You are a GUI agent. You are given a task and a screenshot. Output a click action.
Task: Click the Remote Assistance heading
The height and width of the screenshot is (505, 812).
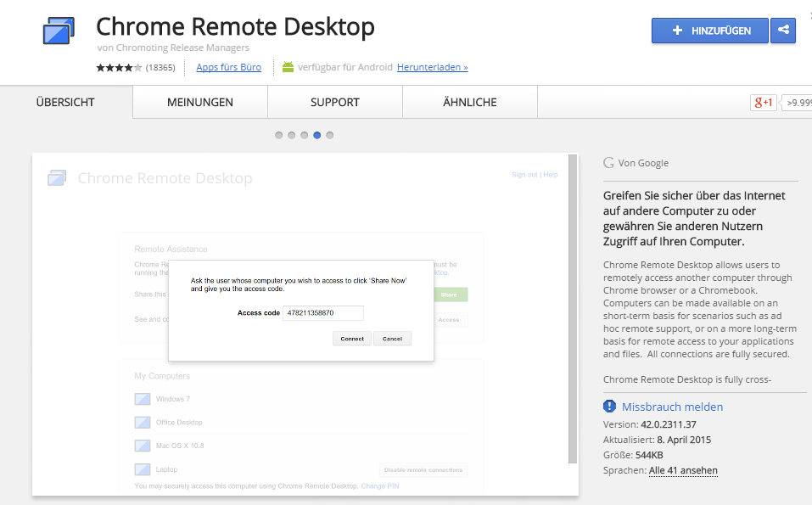click(x=171, y=250)
